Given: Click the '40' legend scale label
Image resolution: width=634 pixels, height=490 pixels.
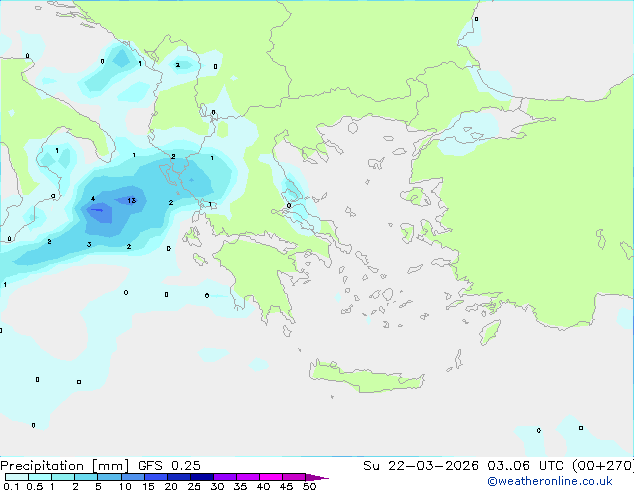Looking at the screenshot, I should click(263, 486).
